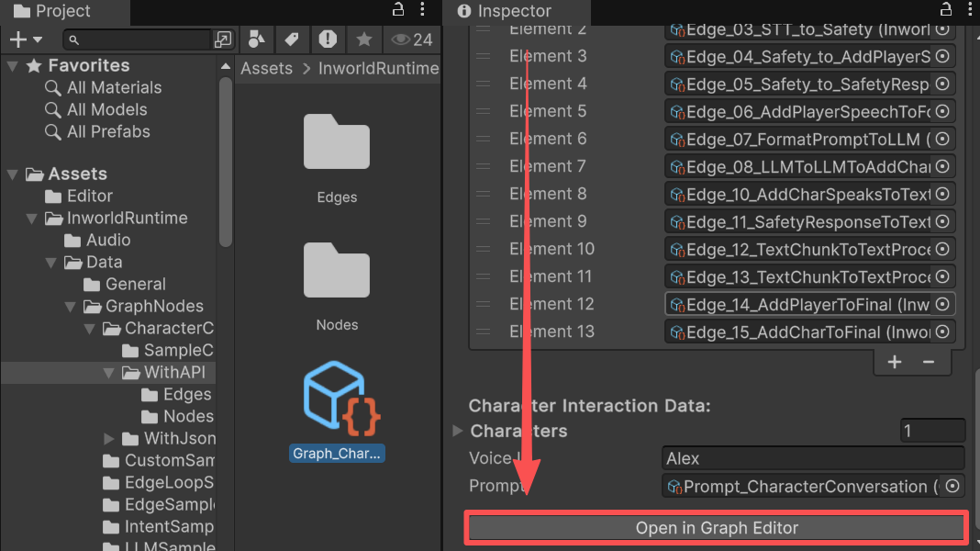Click Open in Graph Editor button
Screen dimensions: 980x551
(717, 528)
